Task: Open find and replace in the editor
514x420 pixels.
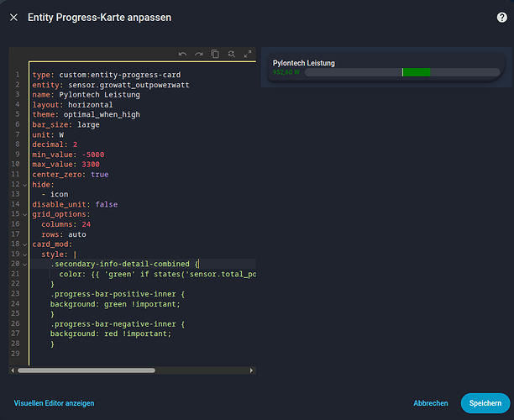Action: (232, 54)
